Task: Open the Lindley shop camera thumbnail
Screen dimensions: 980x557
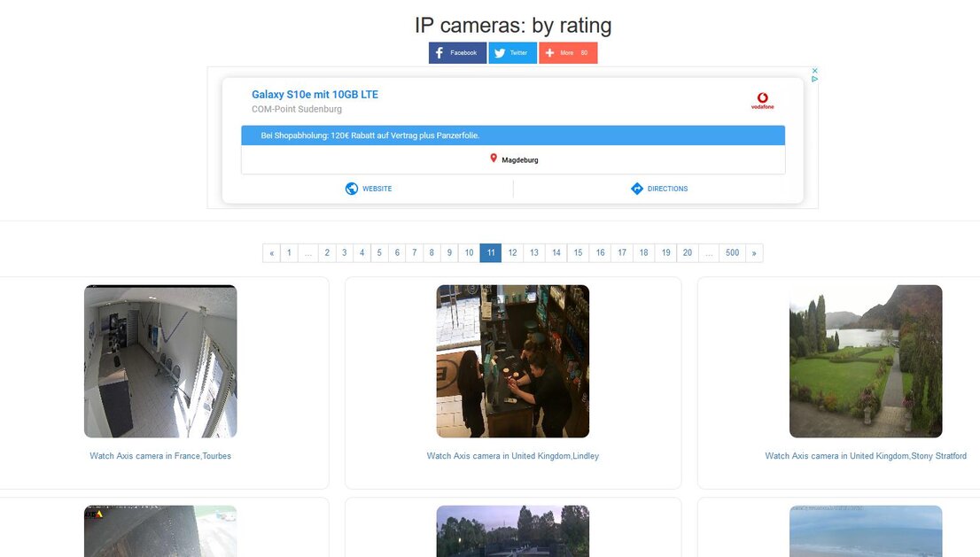Action: pos(512,360)
